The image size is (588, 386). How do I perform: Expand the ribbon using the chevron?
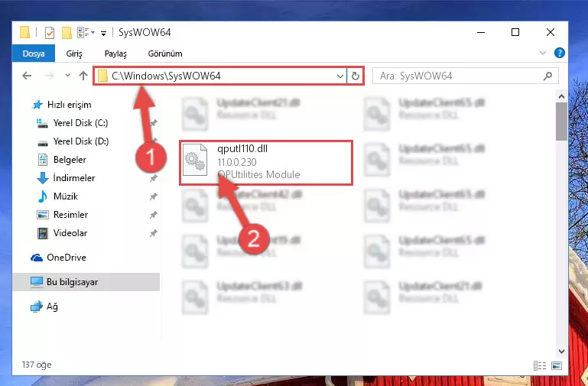(543, 53)
